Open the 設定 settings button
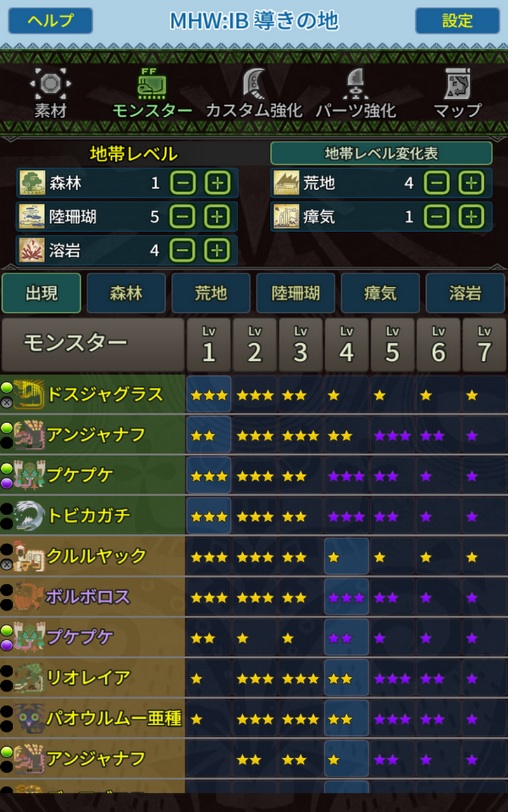The height and width of the screenshot is (812, 508). point(458,21)
